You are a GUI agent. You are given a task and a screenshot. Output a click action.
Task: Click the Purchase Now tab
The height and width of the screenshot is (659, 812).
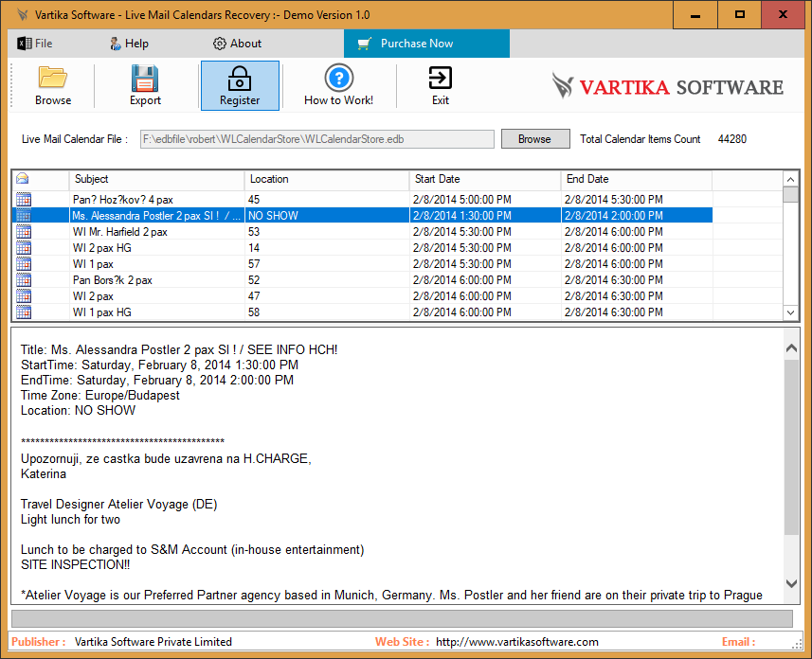coord(426,44)
